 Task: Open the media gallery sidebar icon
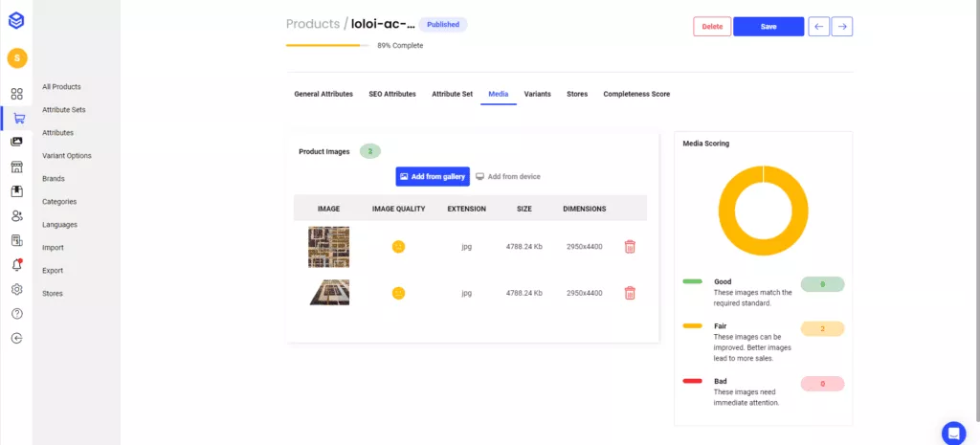[x=16, y=142]
